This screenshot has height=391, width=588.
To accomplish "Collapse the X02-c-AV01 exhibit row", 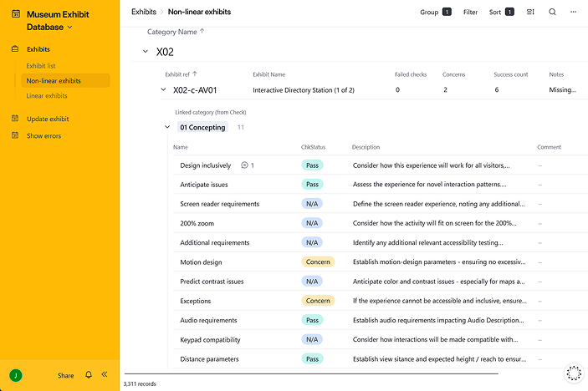I will pyautogui.click(x=163, y=89).
